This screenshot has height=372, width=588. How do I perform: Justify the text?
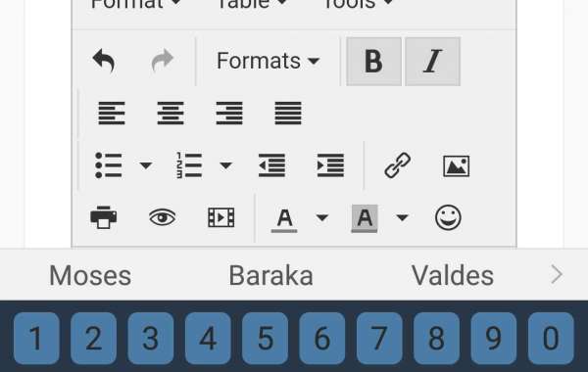point(288,113)
